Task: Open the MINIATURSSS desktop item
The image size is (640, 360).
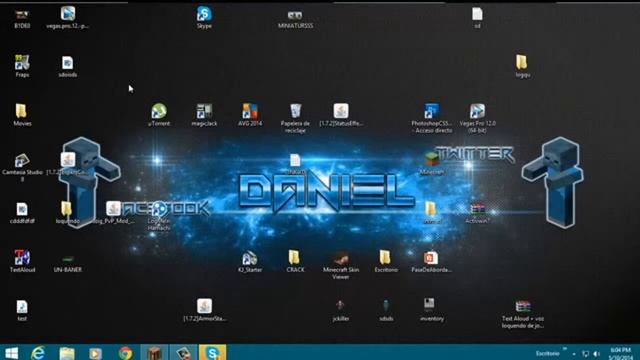Action: [x=295, y=16]
